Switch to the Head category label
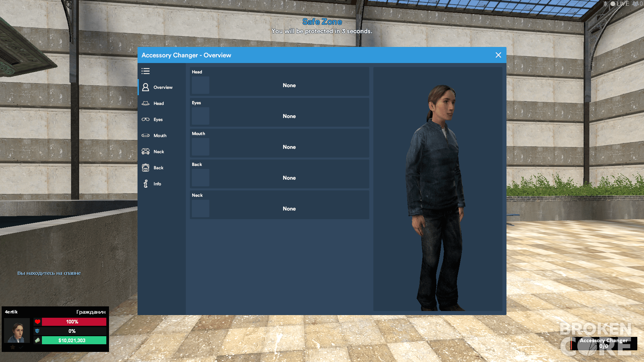The image size is (644, 362). [x=159, y=104]
